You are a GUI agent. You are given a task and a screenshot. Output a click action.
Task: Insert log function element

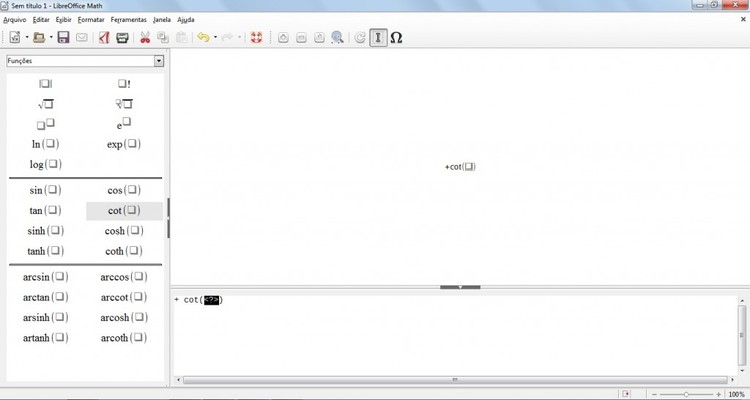(x=45, y=164)
